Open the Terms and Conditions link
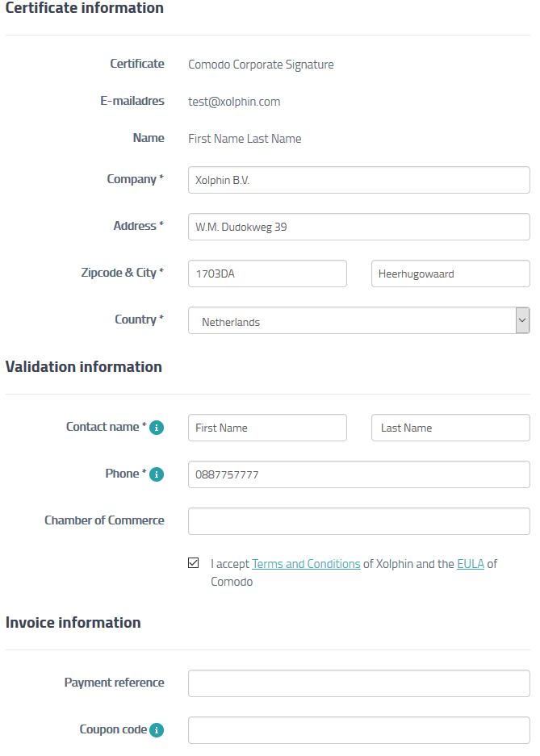 305,563
